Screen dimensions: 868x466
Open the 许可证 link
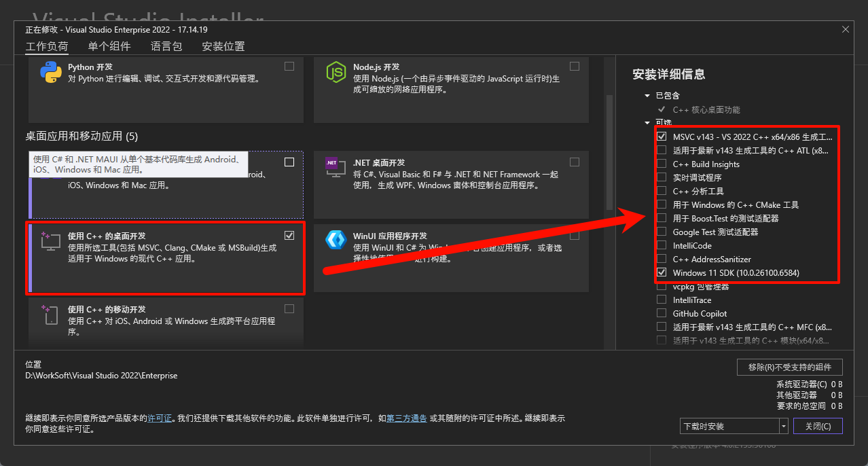click(159, 418)
